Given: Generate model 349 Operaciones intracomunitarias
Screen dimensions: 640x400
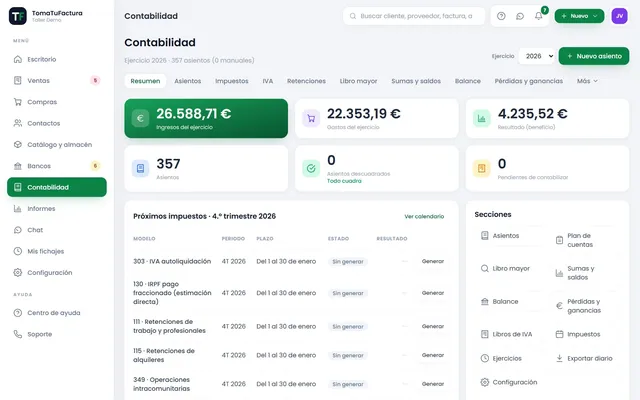Looking at the screenshot, I should [x=433, y=384].
